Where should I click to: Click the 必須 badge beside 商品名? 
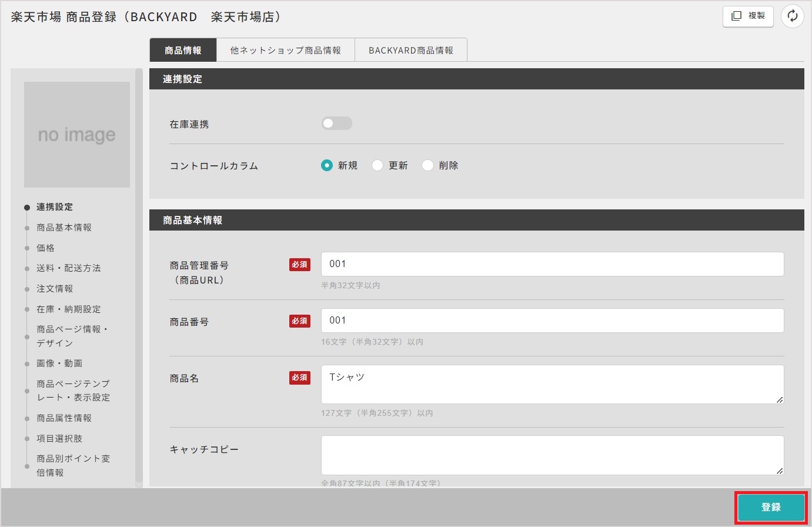pos(300,378)
